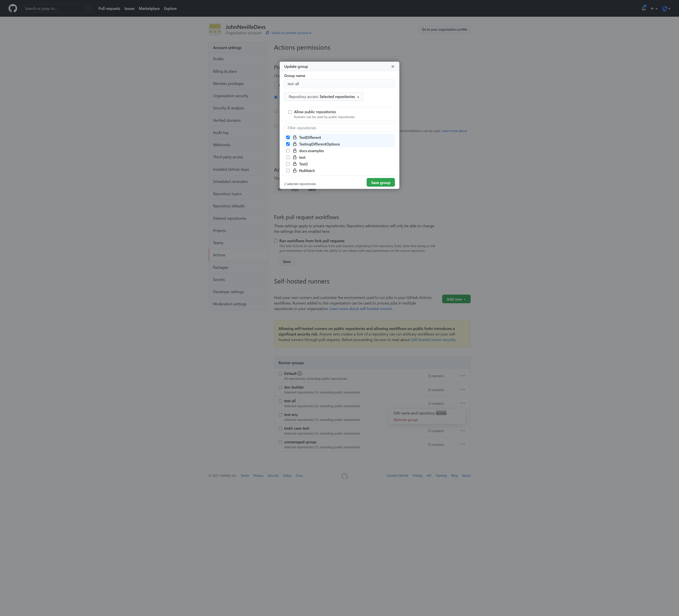Open the test2-case-test group ellipsis menu

pyautogui.click(x=463, y=431)
